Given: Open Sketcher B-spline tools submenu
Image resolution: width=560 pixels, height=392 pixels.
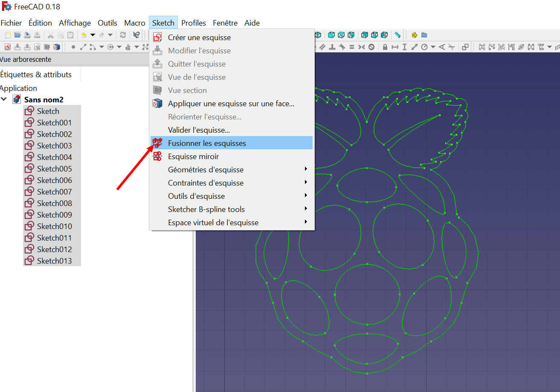Looking at the screenshot, I should (x=232, y=209).
